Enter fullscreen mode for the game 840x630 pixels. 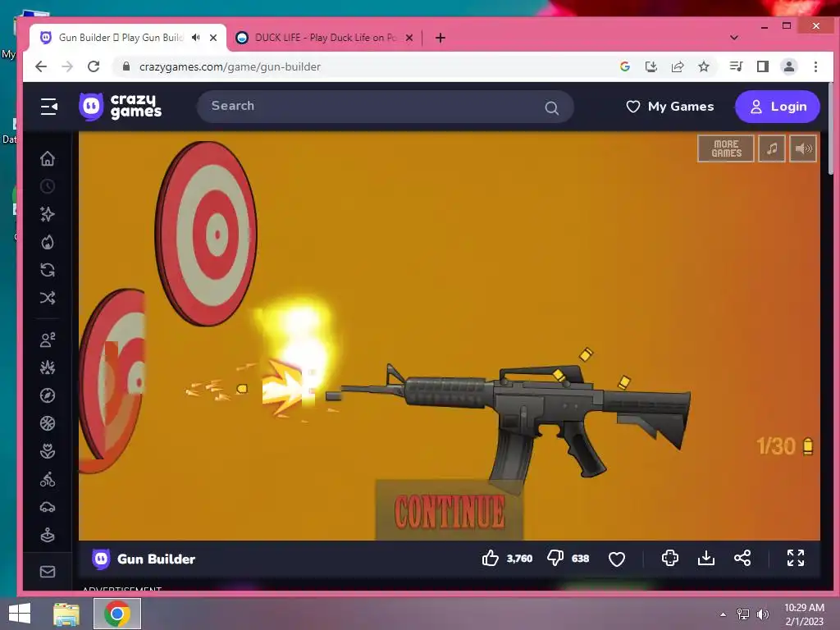coord(796,558)
